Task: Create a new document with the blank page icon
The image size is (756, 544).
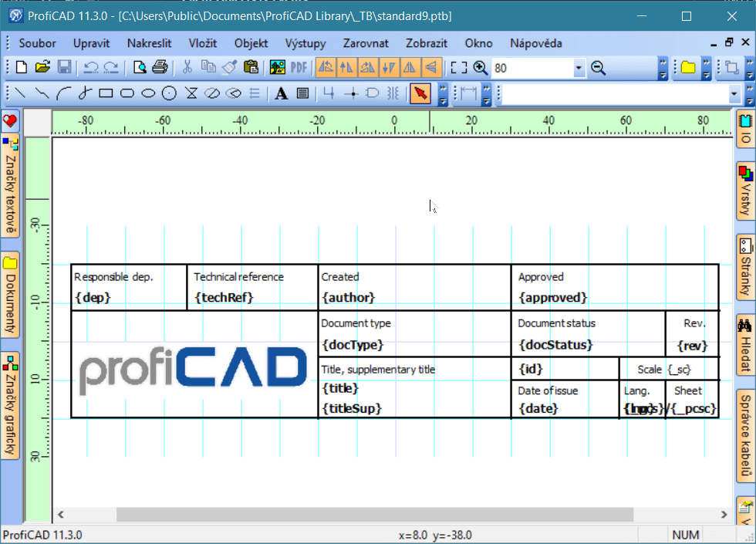Action: pos(22,68)
